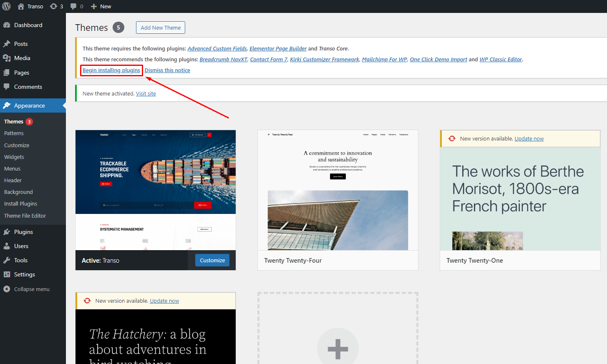Open Users menu label
Viewport: 607px width, 364px height.
[x=21, y=246]
